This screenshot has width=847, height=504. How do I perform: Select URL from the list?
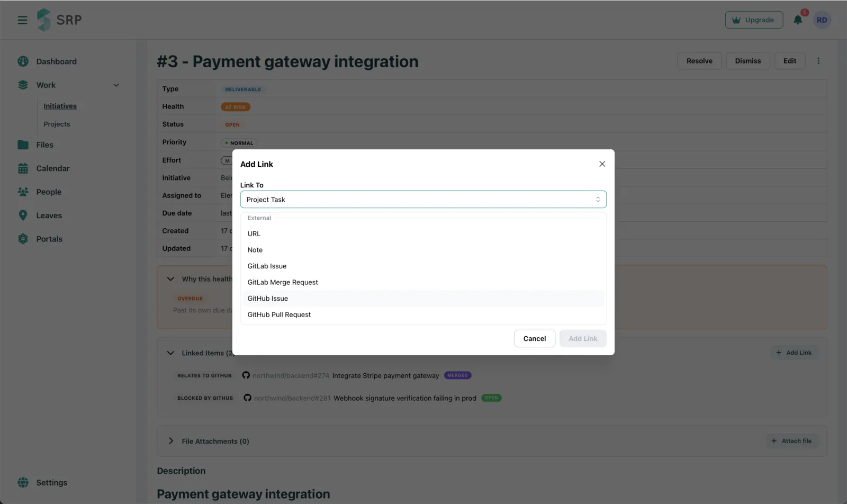tap(423, 233)
